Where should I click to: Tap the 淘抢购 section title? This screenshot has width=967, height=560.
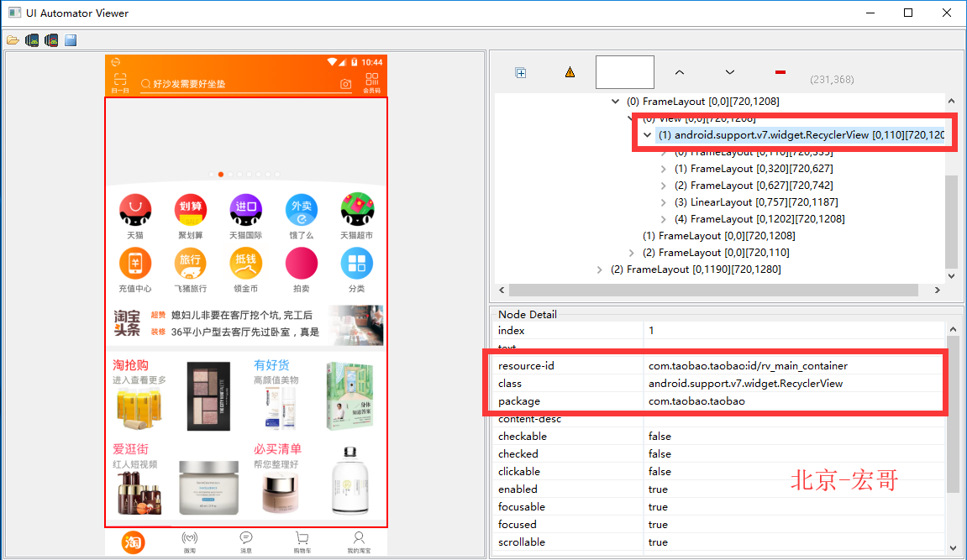pyautogui.click(x=130, y=365)
